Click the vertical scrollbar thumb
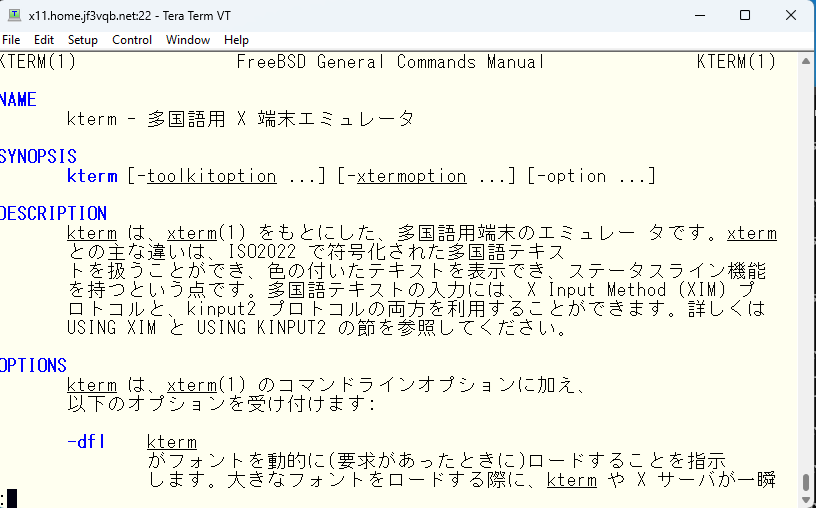This screenshot has width=816, height=508. click(806, 482)
